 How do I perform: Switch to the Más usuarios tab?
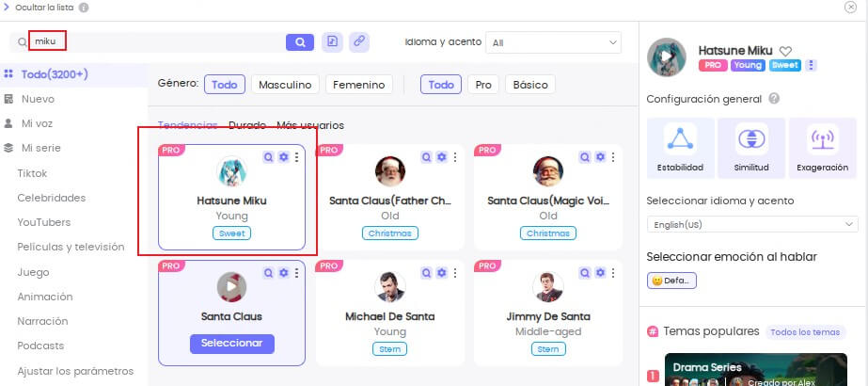coord(309,125)
